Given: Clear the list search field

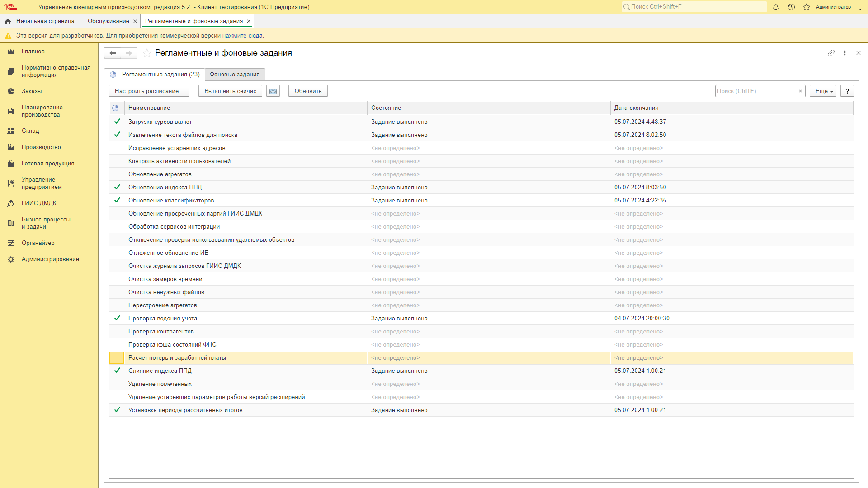Looking at the screenshot, I should coord(800,91).
